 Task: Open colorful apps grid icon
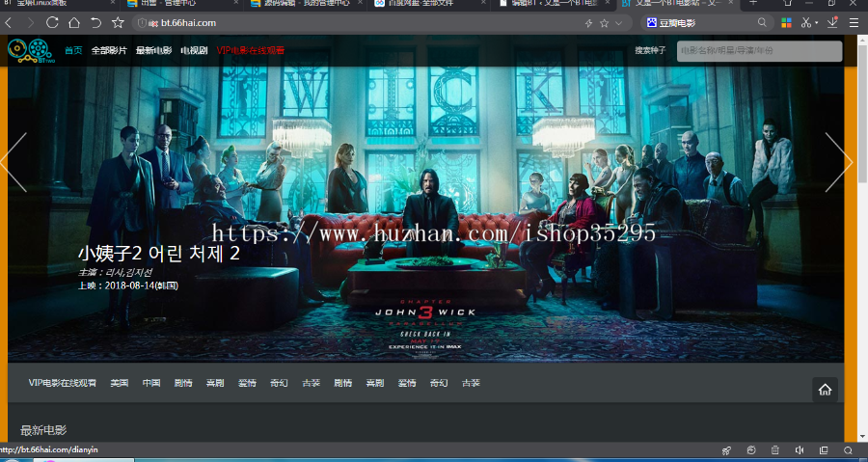pos(786,23)
